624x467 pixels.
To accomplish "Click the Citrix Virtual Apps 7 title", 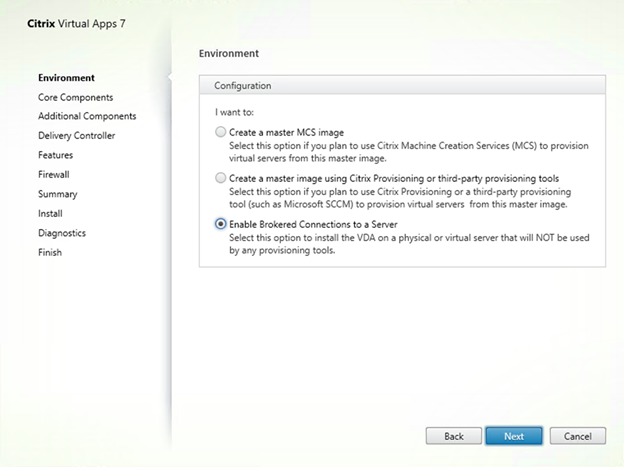I will pos(76,24).
